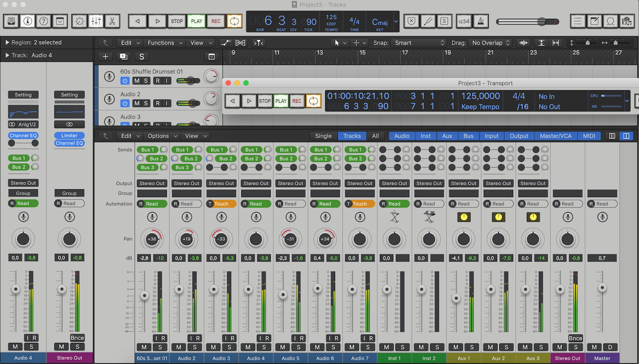Open the Editors with the scissors icon
This screenshot has width=639, height=364.
(x=112, y=21)
